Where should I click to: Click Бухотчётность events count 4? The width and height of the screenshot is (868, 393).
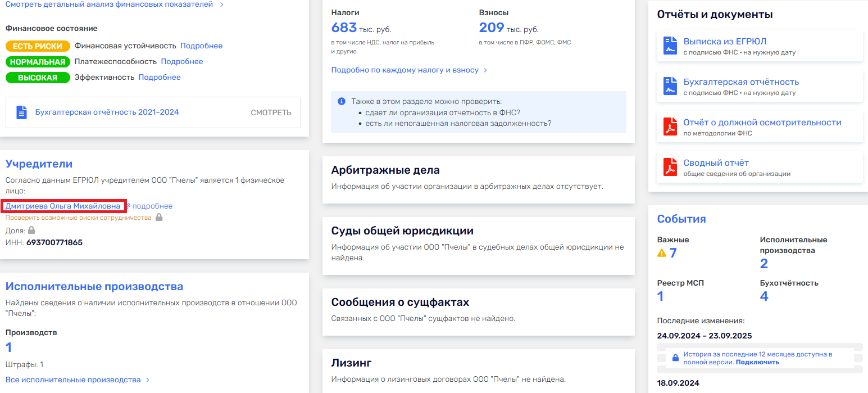[764, 296]
